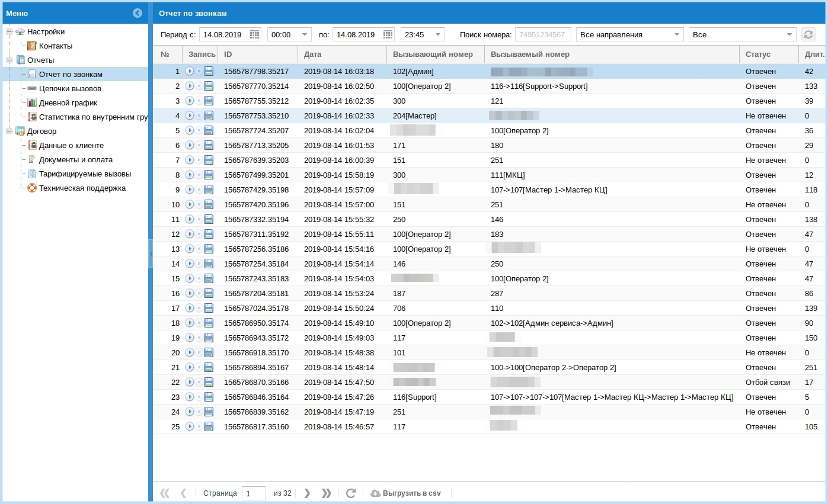The width and height of the screenshot is (828, 504).
Task: Save recording of row 25
Action: (x=209, y=426)
